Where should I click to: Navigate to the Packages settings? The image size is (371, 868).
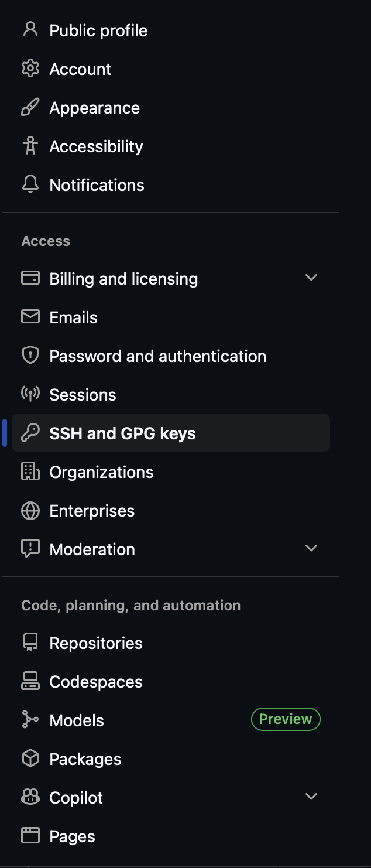click(85, 759)
